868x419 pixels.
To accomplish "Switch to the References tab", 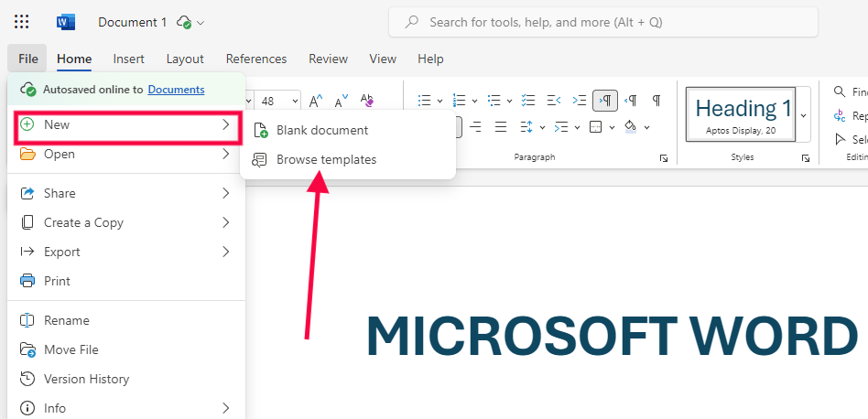I will [255, 59].
